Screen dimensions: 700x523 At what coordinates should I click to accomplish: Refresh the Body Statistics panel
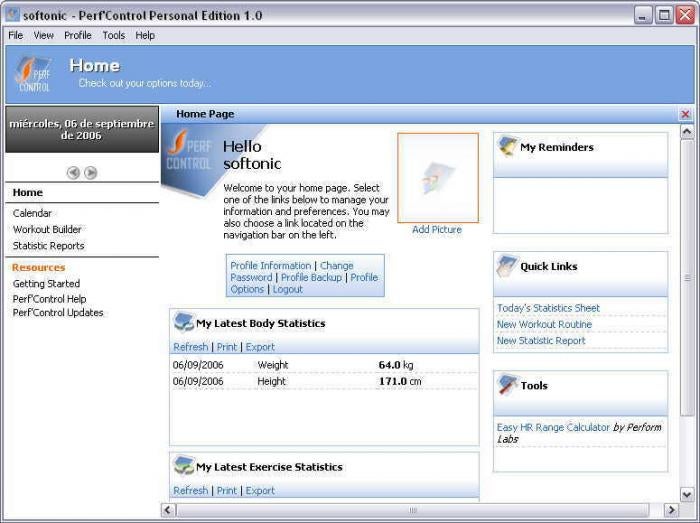(191, 347)
